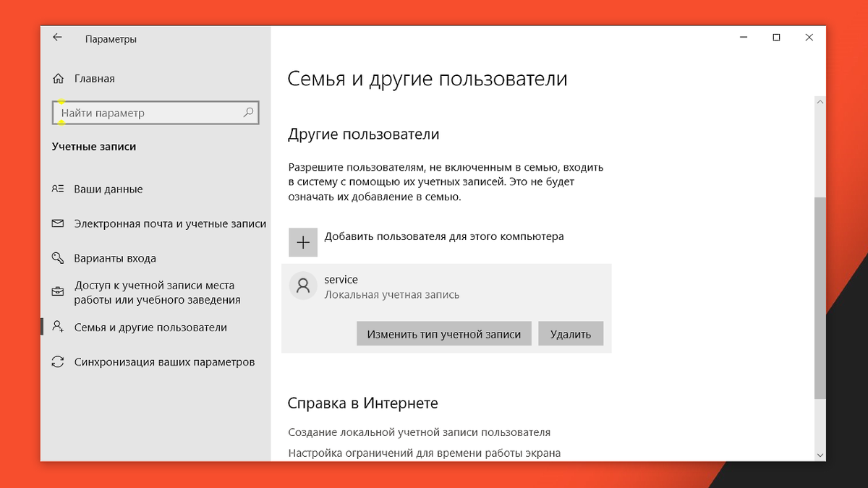Minimize the Параметры window
The width and height of the screenshot is (868, 488).
[x=743, y=38]
